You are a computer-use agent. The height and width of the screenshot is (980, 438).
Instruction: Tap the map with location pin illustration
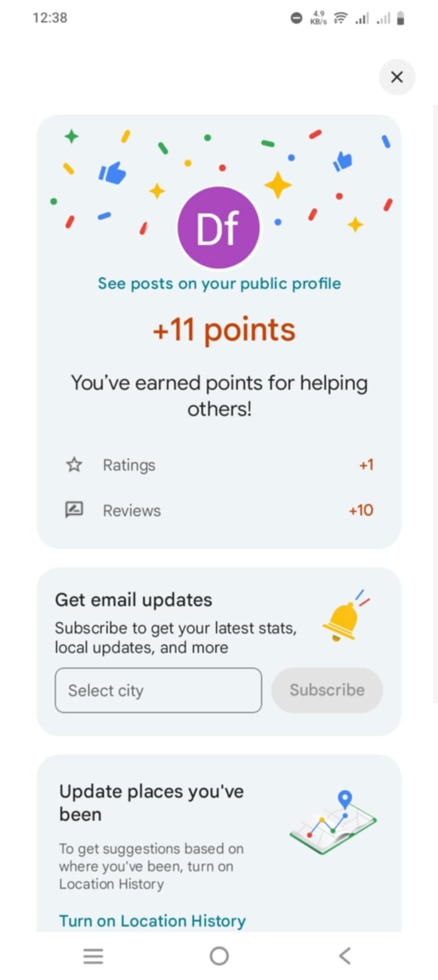(x=333, y=822)
